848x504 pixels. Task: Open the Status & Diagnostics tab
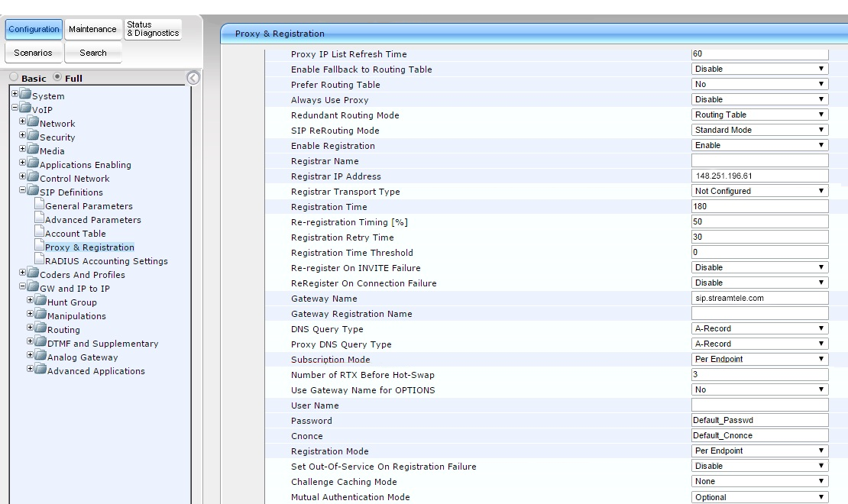(x=152, y=30)
